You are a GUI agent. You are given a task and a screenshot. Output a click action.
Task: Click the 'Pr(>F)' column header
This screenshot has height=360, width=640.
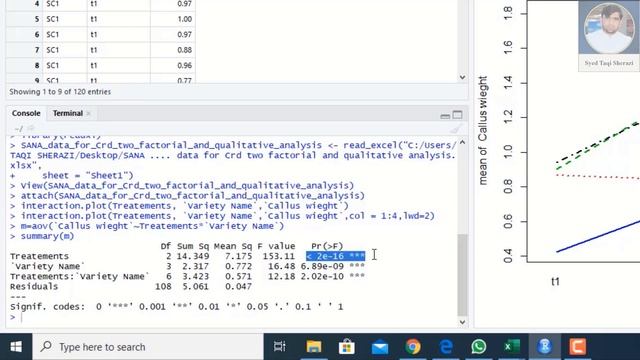[x=327, y=246]
